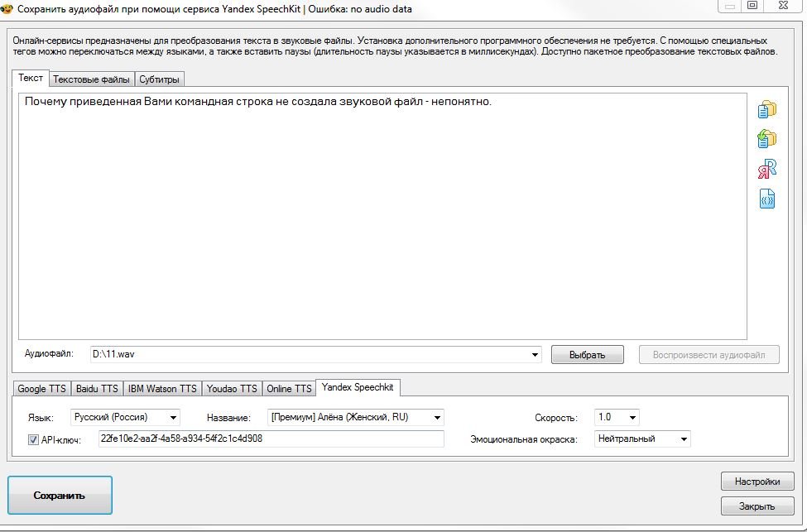Maximize the window via title bar button

pyautogui.click(x=752, y=5)
